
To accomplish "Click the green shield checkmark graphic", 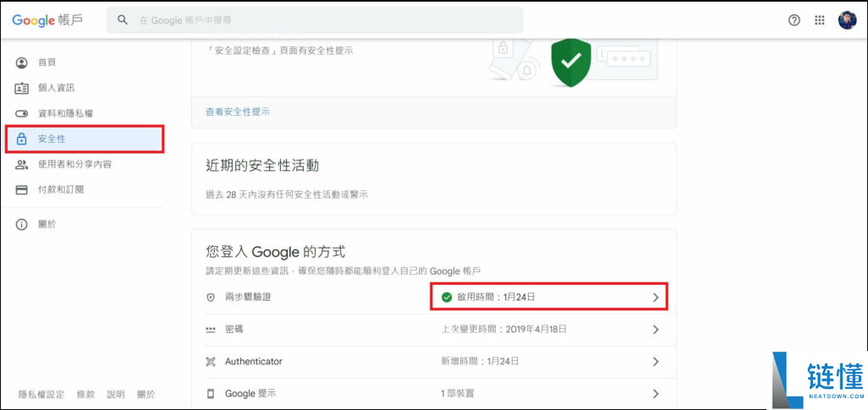I will pos(571,62).
